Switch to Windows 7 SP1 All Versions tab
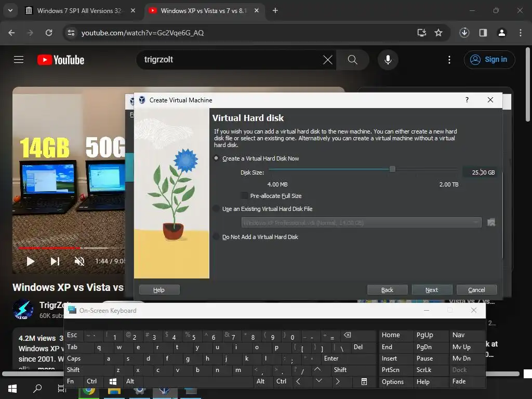This screenshot has width=532, height=399. 79,10
